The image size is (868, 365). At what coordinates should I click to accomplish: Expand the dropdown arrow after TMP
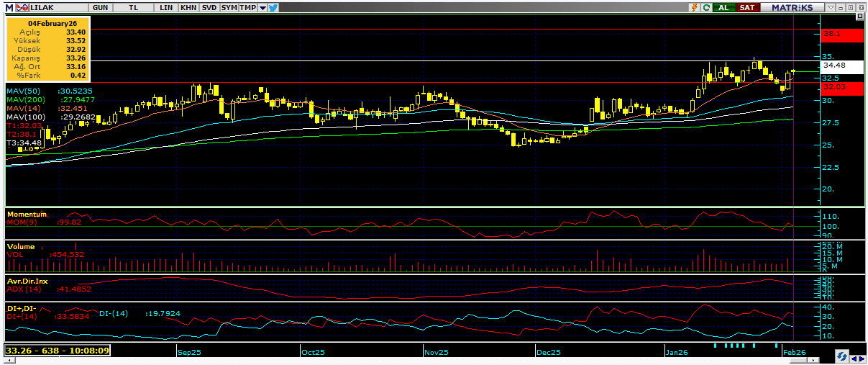coord(262,7)
